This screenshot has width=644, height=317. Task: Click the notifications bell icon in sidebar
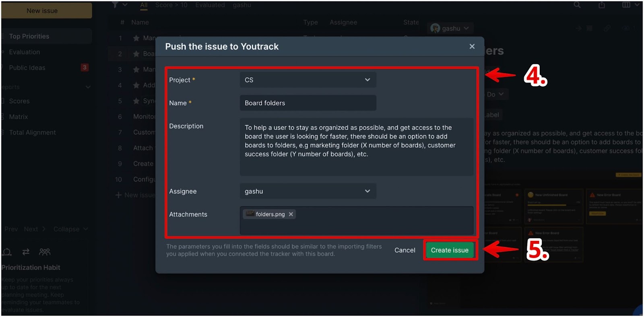coord(7,252)
